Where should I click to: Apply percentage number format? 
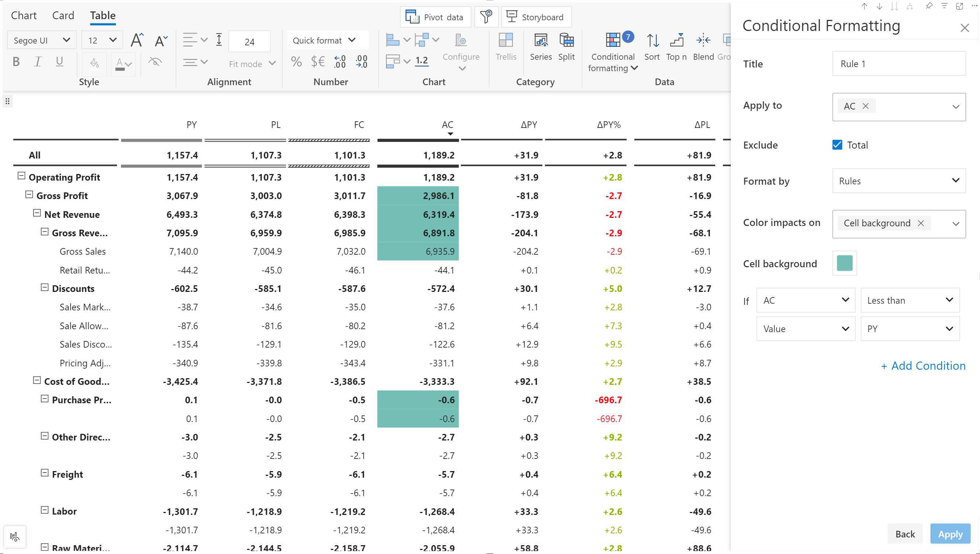pos(296,61)
